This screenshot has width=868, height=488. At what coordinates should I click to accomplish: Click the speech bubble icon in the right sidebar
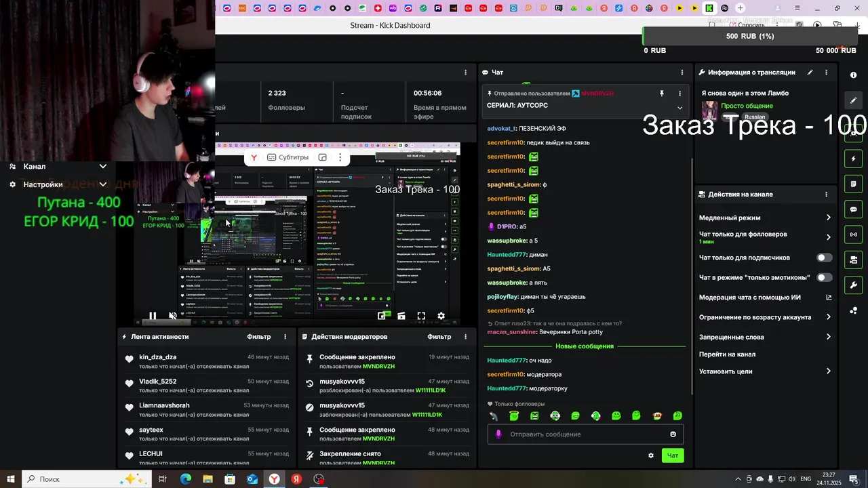tap(854, 209)
